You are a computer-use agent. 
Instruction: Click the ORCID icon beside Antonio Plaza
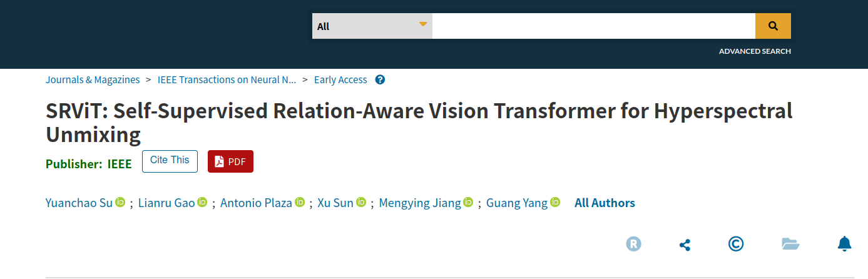tap(300, 202)
